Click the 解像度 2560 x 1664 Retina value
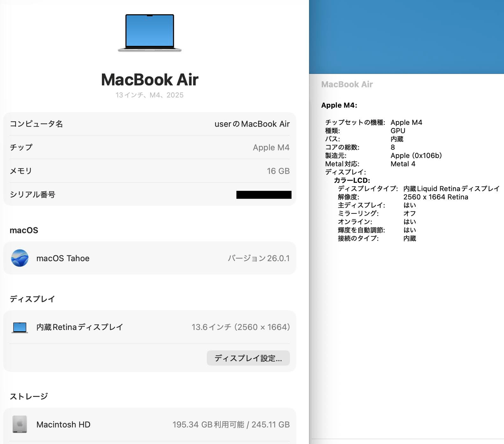The width and height of the screenshot is (504, 444). tap(436, 197)
